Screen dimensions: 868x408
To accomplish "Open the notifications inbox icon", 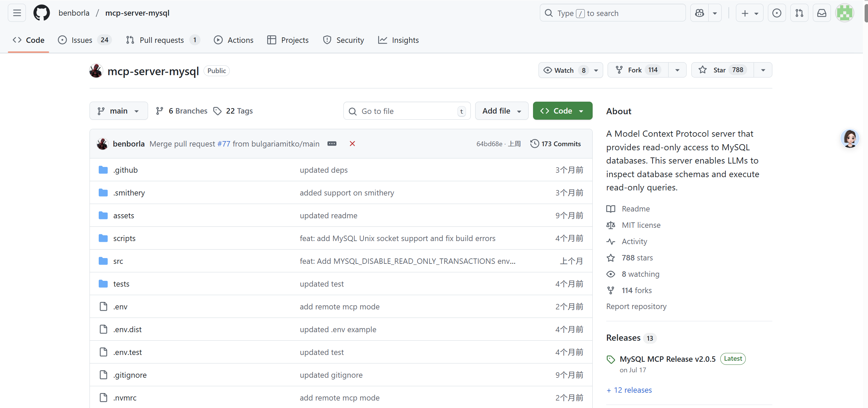I will point(822,13).
